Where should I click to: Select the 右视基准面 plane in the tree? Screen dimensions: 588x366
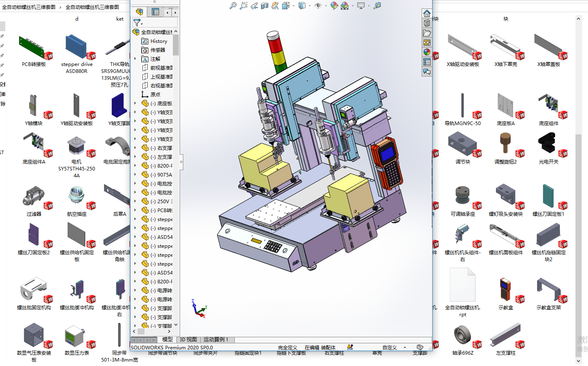(157, 86)
